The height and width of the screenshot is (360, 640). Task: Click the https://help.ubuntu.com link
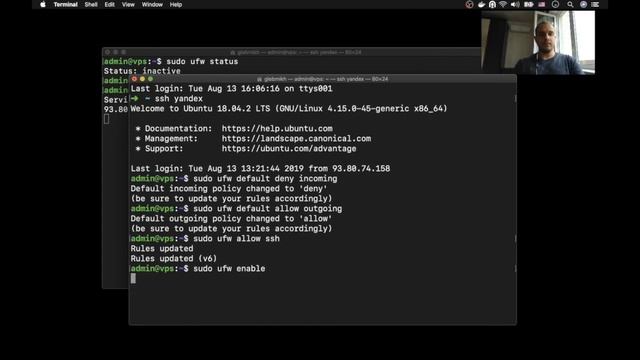[277, 129]
